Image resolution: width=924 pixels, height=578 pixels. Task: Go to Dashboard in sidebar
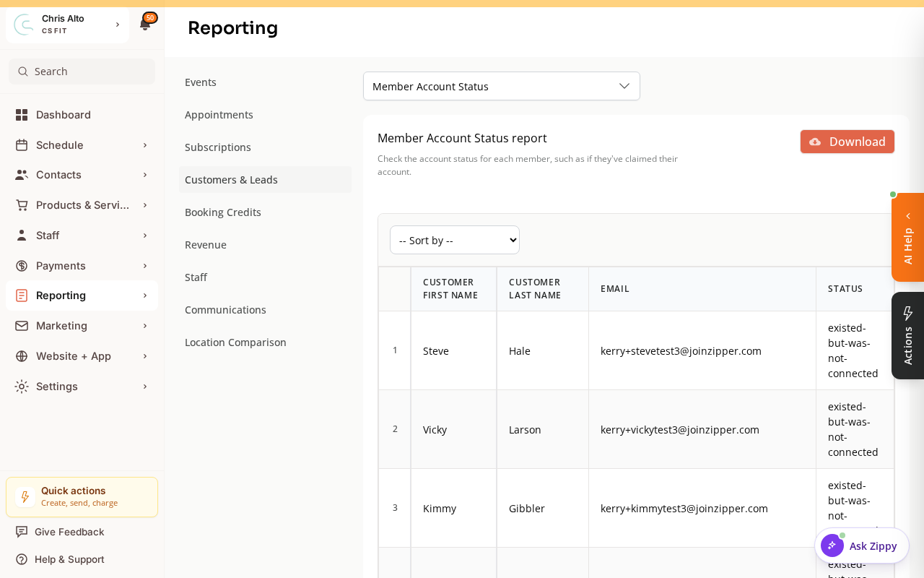(x=82, y=115)
